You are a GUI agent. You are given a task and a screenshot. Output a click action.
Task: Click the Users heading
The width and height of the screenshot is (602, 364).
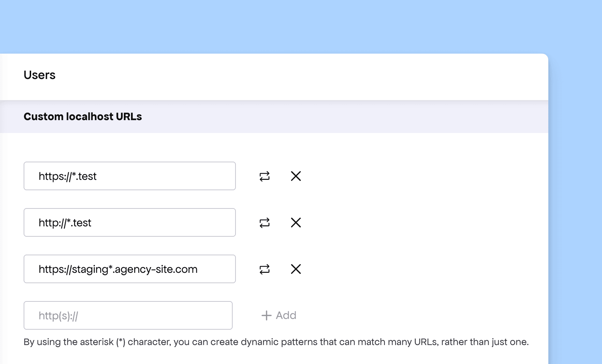pos(39,75)
